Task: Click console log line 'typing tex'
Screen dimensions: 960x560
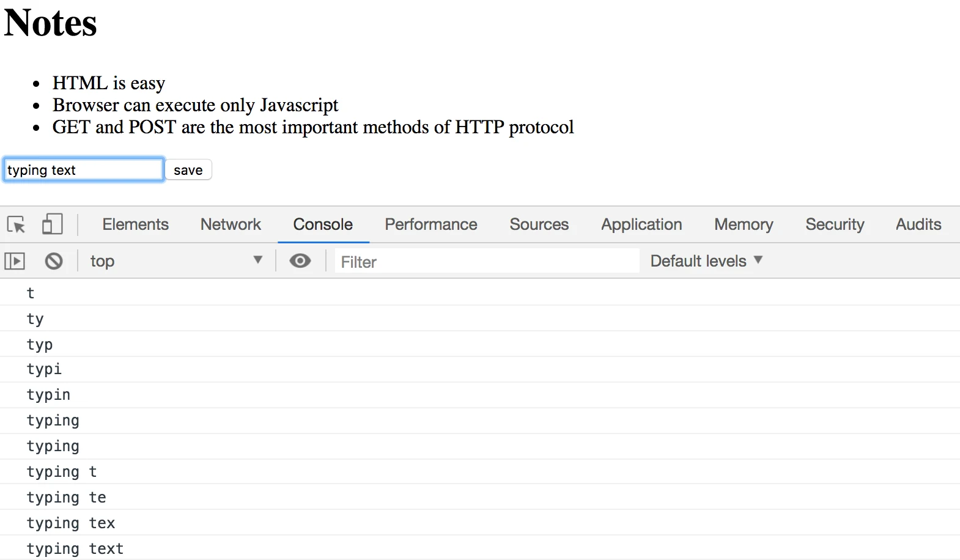Action: (480, 523)
